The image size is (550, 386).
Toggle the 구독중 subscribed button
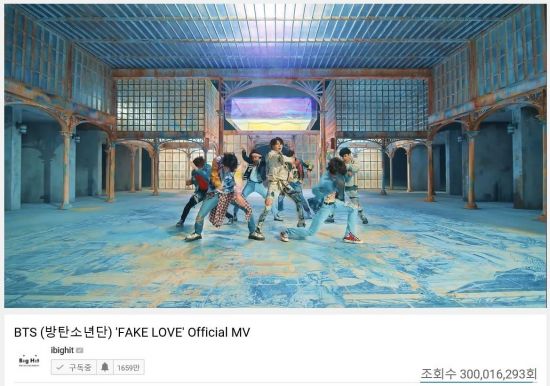(x=73, y=367)
